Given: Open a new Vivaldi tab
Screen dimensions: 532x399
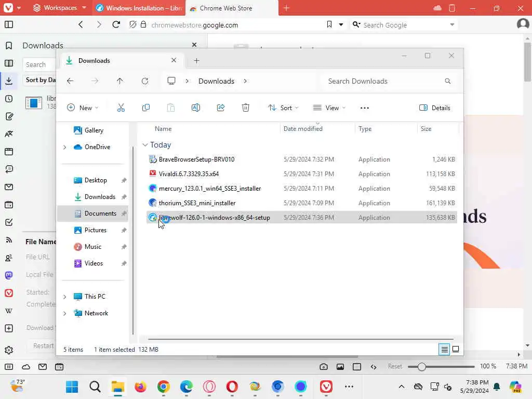Looking at the screenshot, I should click(286, 8).
